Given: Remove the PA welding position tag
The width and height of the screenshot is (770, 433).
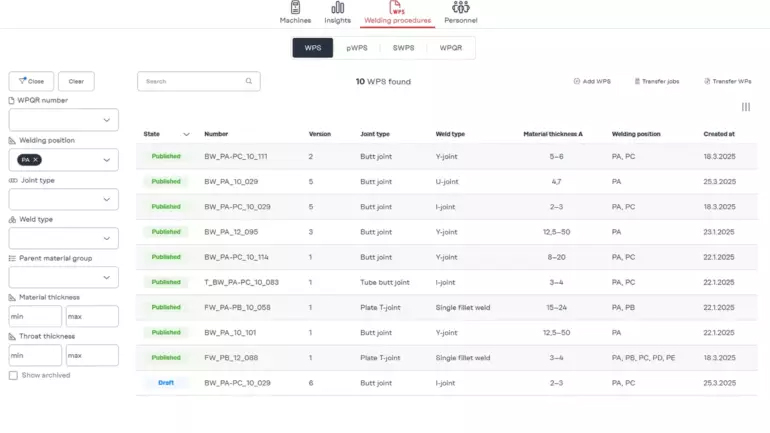Looking at the screenshot, I should click(35, 160).
